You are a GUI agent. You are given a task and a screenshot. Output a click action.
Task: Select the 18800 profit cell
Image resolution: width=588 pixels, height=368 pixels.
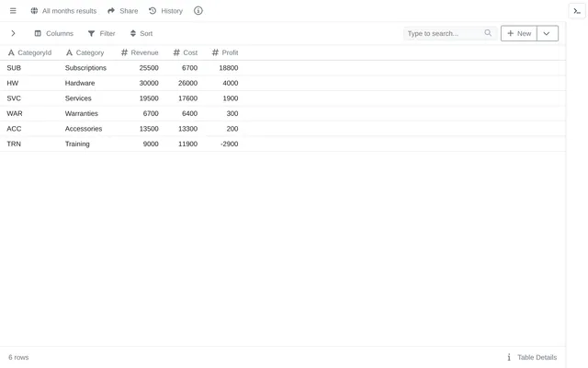coord(229,68)
